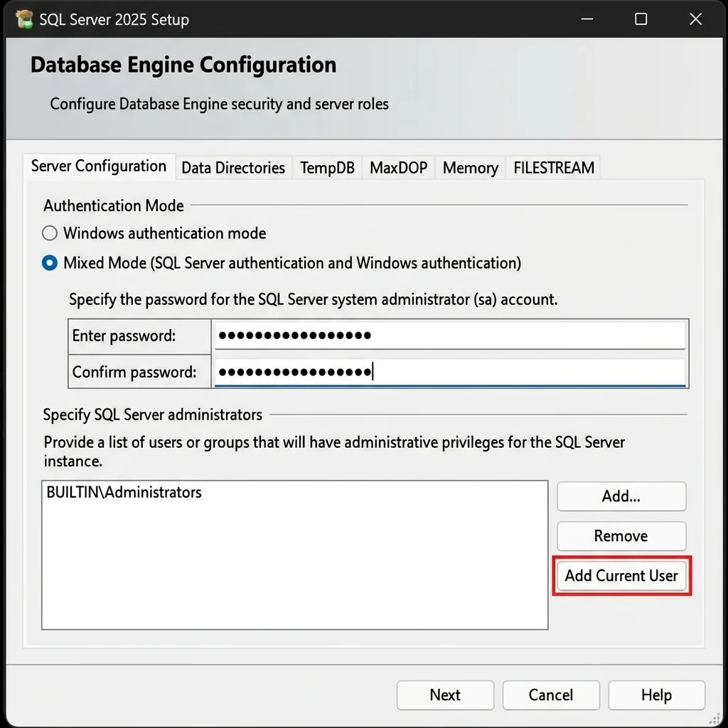
Task: Cancel the setup wizard
Action: click(x=551, y=695)
